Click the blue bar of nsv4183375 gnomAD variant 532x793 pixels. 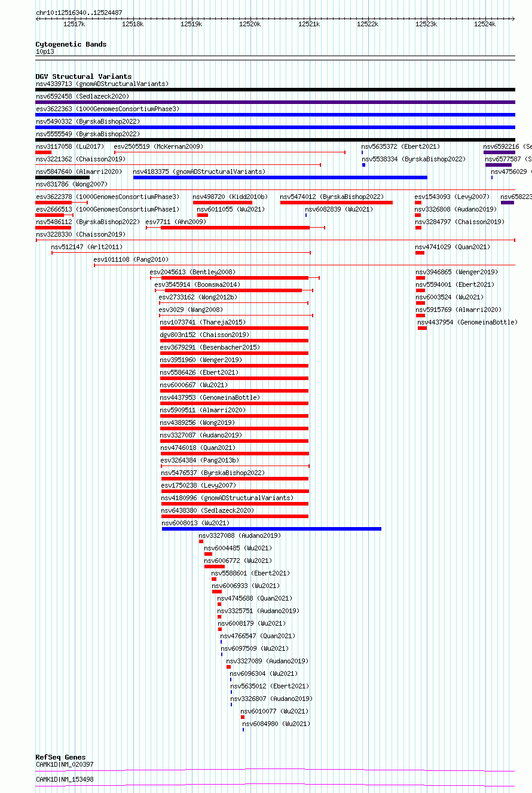[x=280, y=177]
